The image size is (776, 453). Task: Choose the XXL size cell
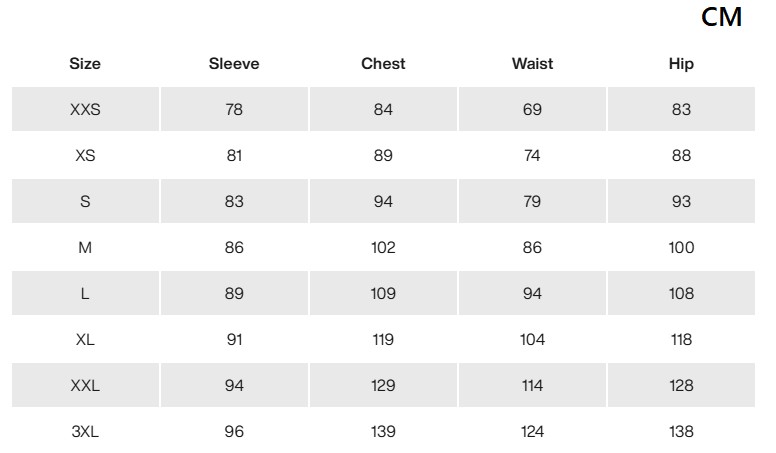point(85,386)
